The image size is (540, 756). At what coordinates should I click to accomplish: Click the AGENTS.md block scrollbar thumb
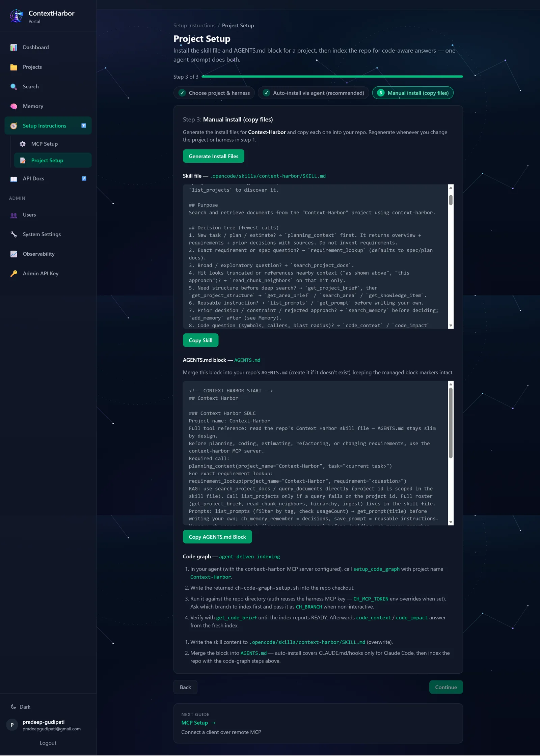(451, 423)
